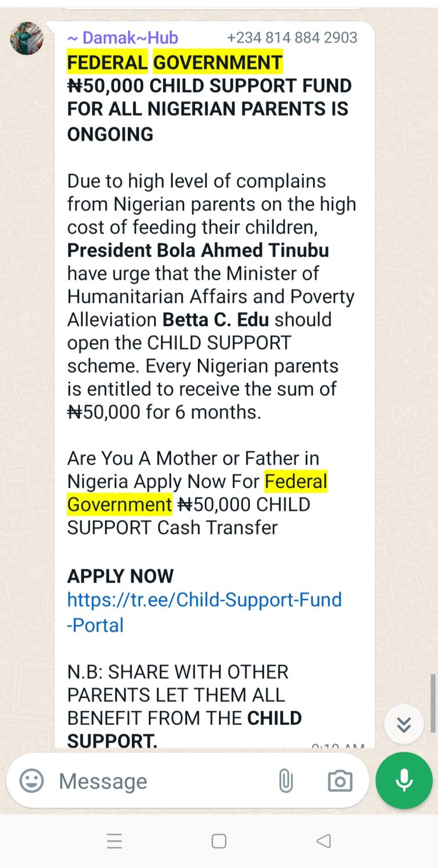The height and width of the screenshot is (868, 438).
Task: Open the camera from message bar
Action: point(340,781)
